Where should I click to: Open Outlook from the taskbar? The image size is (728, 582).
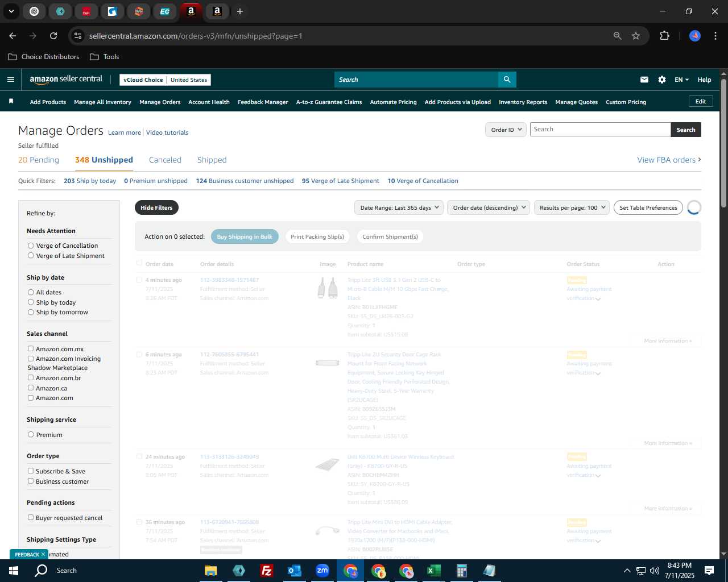tap(294, 571)
